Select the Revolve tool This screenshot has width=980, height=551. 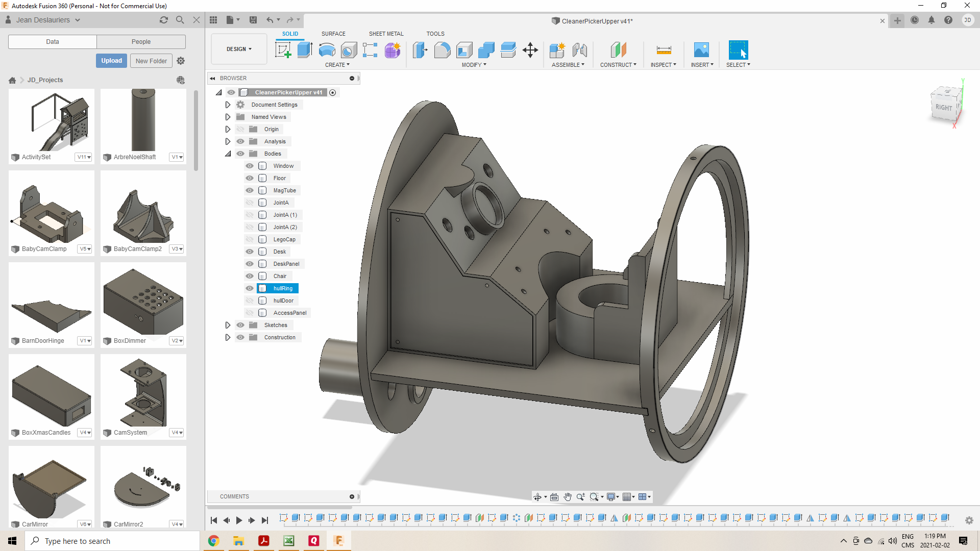327,50
